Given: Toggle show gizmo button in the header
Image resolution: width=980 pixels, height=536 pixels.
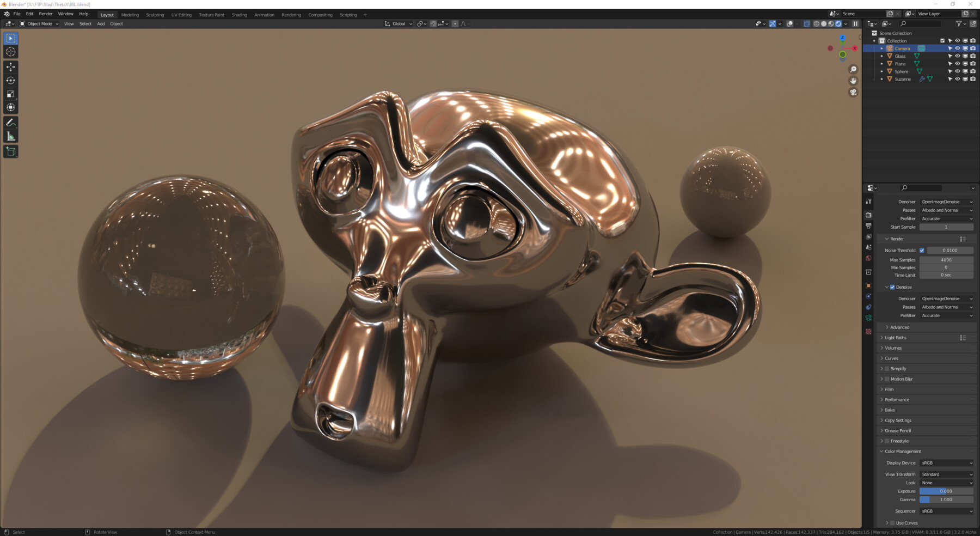Looking at the screenshot, I should 773,23.
